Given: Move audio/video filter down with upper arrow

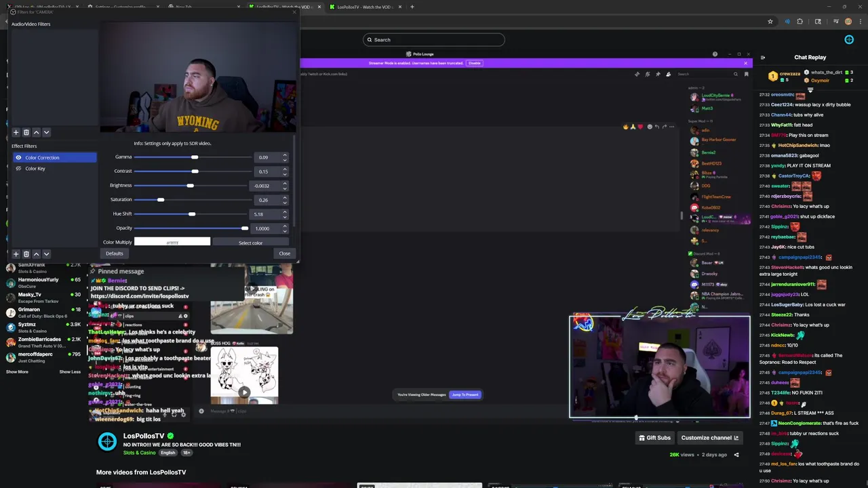Looking at the screenshot, I should 46,132.
